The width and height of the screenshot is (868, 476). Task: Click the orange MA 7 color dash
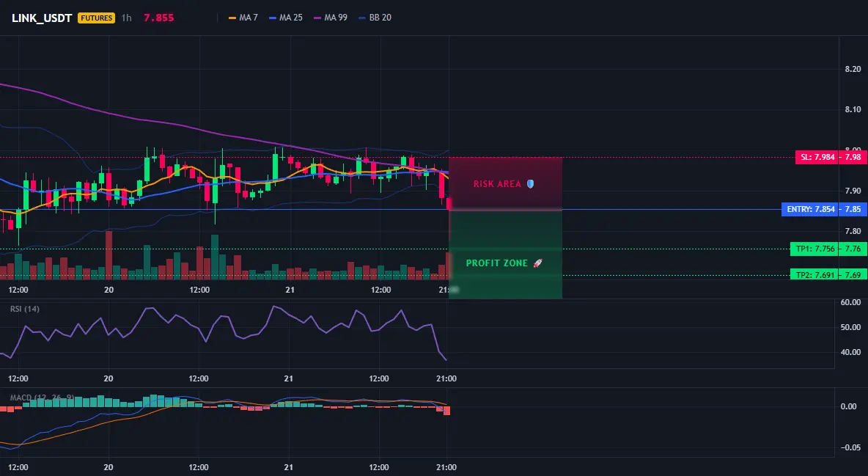[x=232, y=18]
